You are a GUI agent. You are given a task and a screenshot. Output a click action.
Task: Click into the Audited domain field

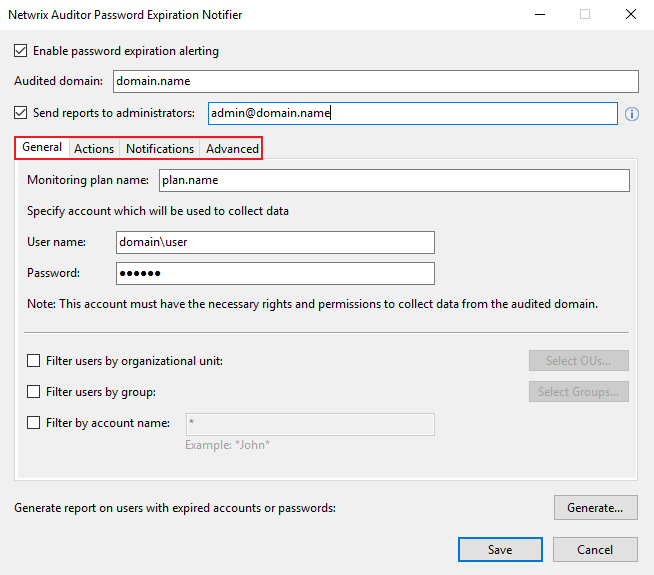(374, 81)
